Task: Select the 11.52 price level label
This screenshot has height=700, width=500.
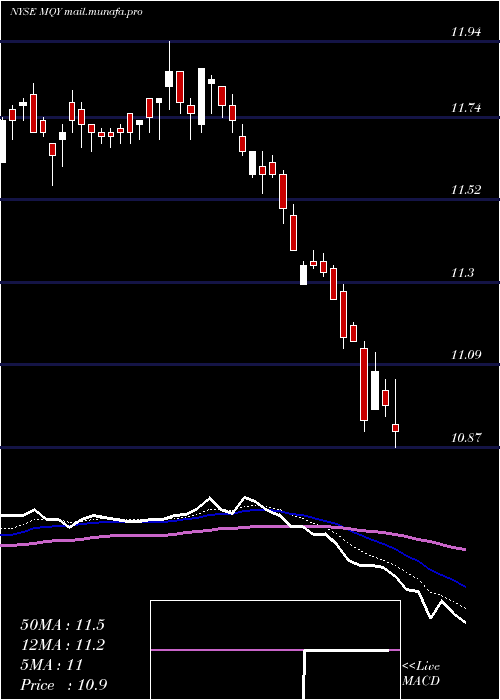Action: [x=466, y=190]
